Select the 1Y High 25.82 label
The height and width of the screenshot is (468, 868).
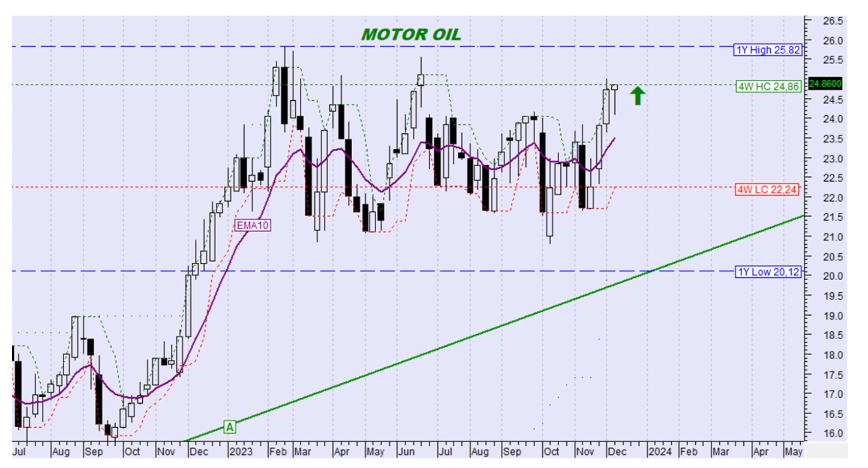coord(767,50)
